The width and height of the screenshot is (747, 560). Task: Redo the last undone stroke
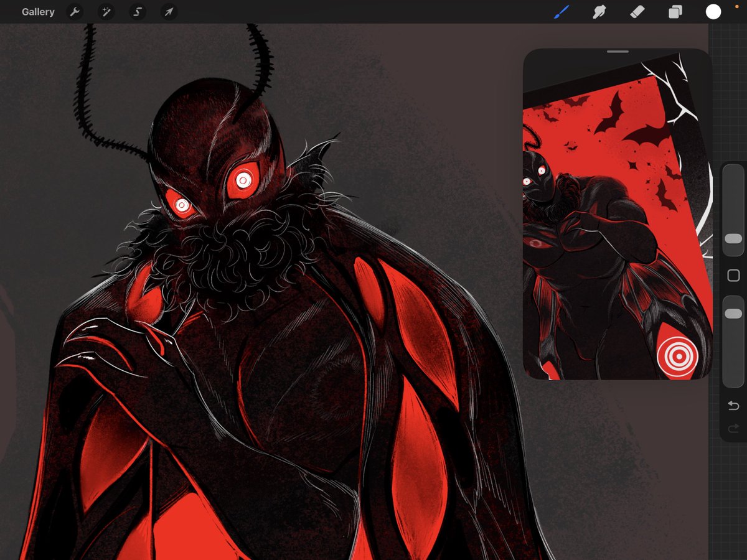(733, 427)
